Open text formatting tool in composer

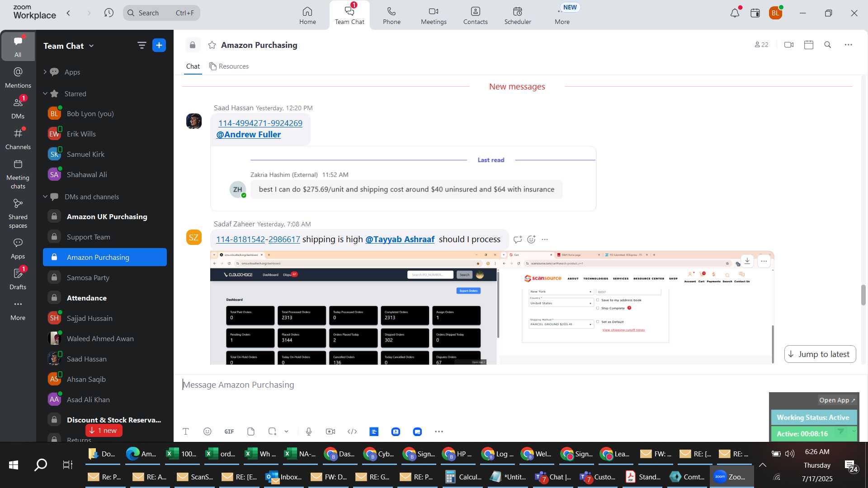tap(186, 432)
